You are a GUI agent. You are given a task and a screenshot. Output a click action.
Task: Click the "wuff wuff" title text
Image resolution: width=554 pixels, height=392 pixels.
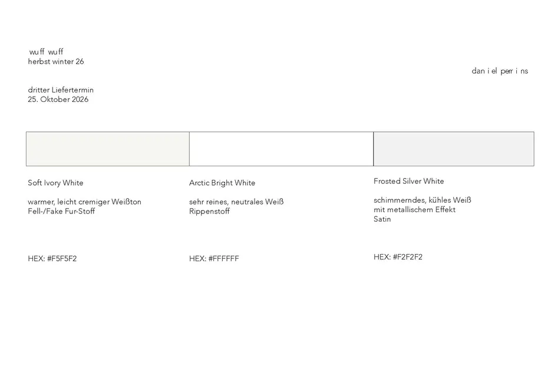[x=46, y=52]
